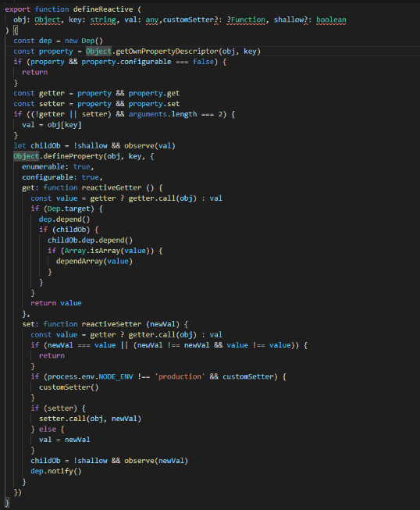The width and height of the screenshot is (420, 510).
Task: Click arguments.length in the condition
Action: point(162,115)
